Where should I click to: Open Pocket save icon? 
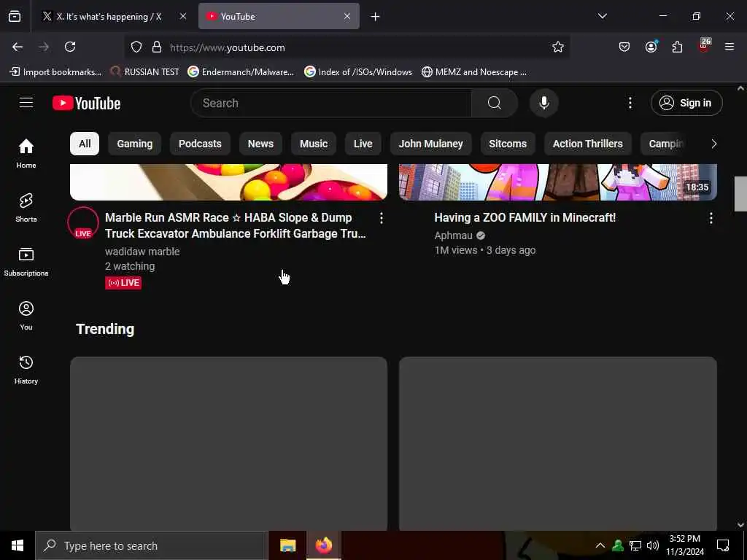(x=624, y=47)
